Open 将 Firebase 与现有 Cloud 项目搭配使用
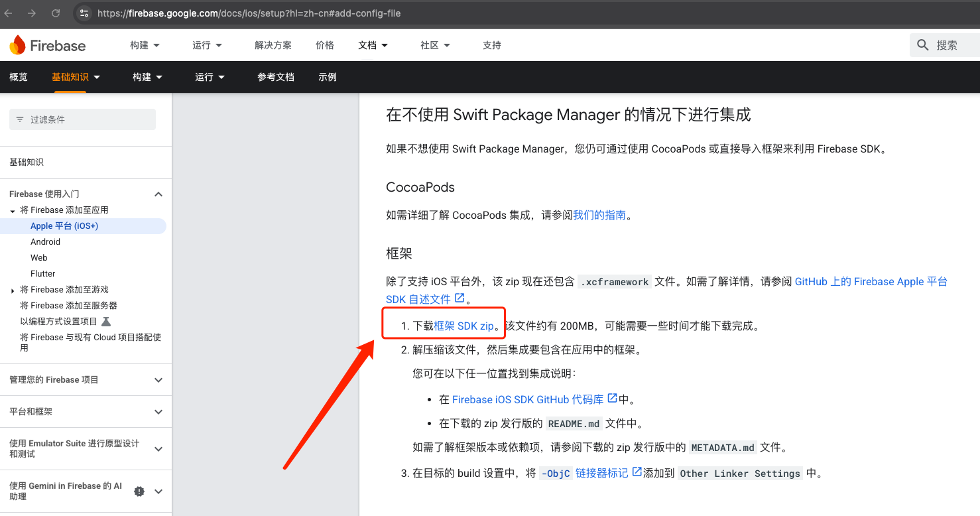The height and width of the screenshot is (516, 980). 90,342
